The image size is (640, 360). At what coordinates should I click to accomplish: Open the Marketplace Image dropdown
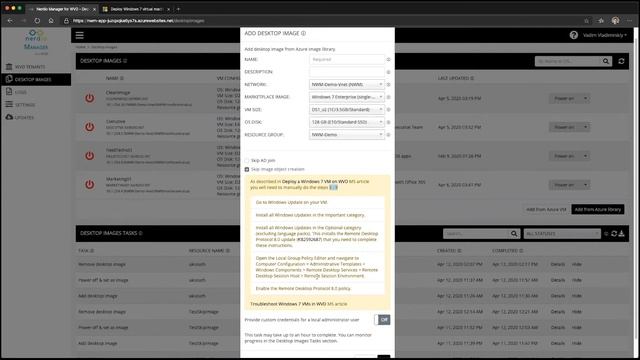[347, 97]
